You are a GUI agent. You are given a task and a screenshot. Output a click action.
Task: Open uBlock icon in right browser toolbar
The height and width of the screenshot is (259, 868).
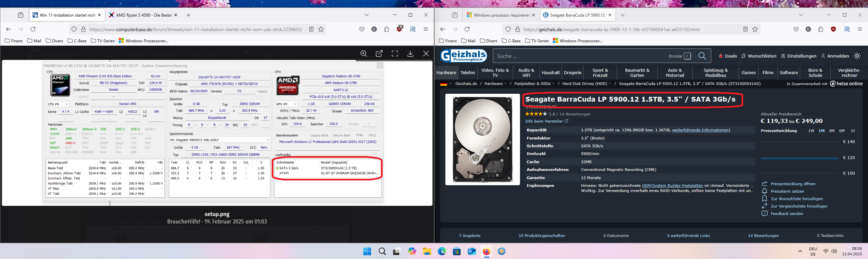pyautogui.click(x=833, y=29)
